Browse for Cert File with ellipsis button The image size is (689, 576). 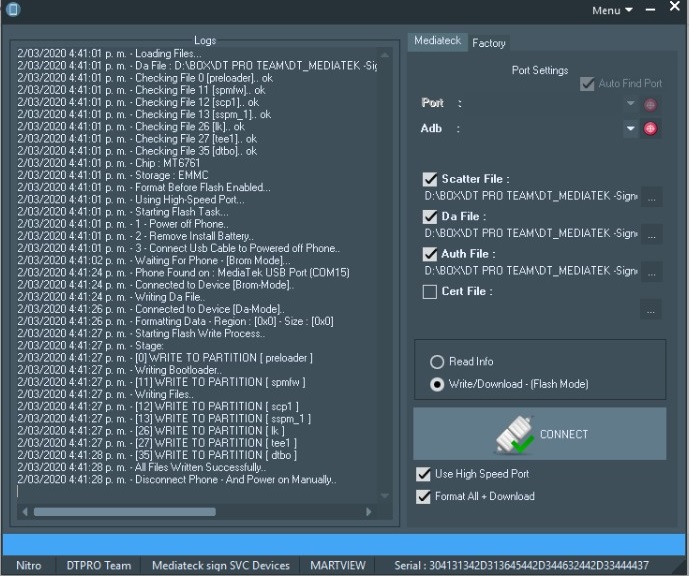pyautogui.click(x=651, y=310)
